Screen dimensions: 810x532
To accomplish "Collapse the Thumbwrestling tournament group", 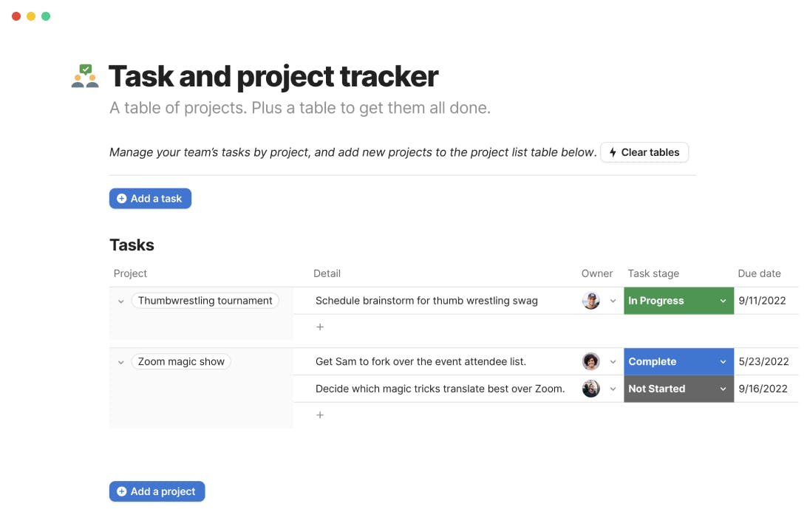I will [x=121, y=301].
